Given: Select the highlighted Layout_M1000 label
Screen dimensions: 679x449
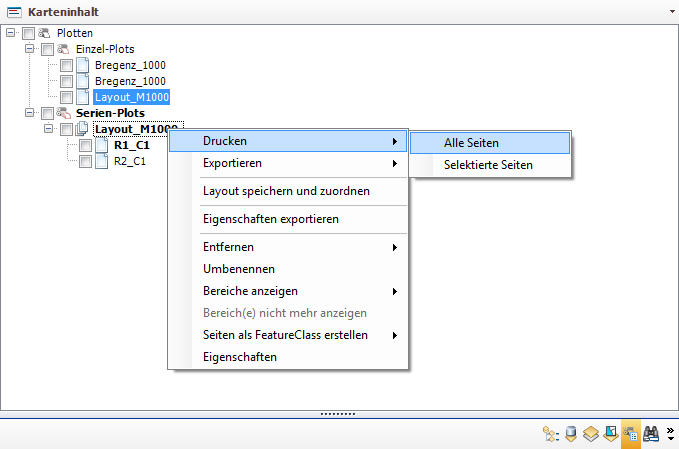Looking at the screenshot, I should pyautogui.click(x=132, y=97).
